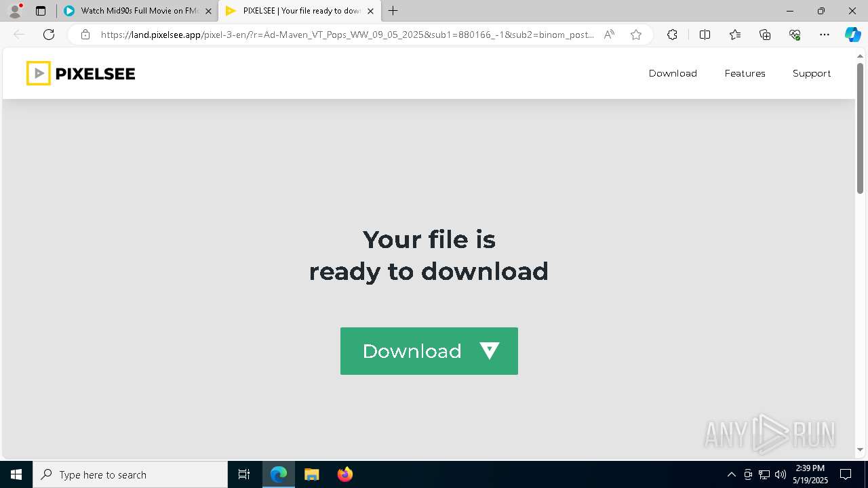Add this page to favorites star
The width and height of the screenshot is (868, 488).
pos(636,35)
